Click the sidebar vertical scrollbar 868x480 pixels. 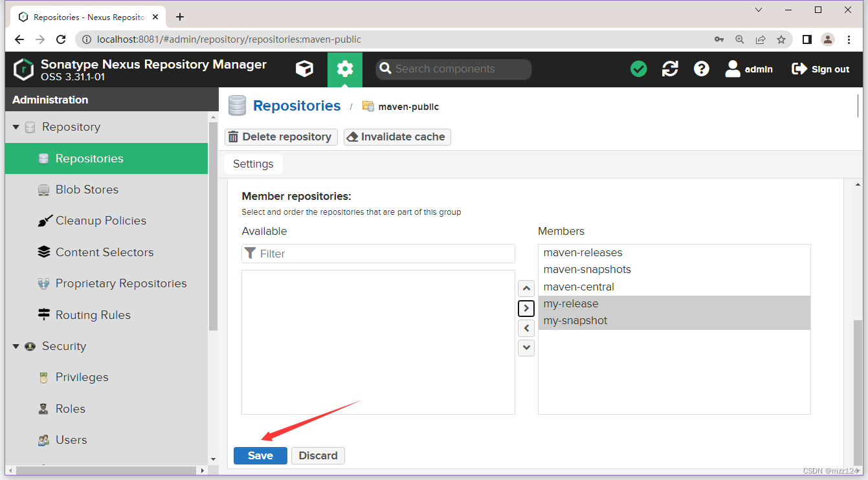[213, 226]
